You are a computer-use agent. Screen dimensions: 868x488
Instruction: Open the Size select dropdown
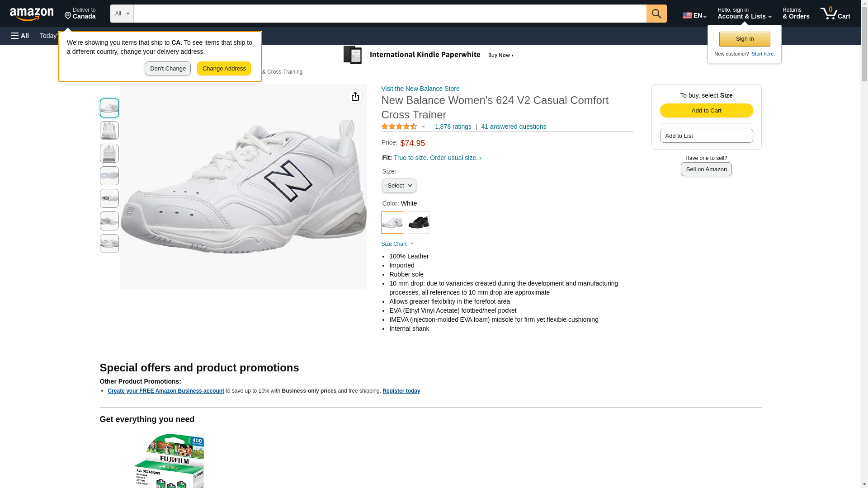(399, 186)
